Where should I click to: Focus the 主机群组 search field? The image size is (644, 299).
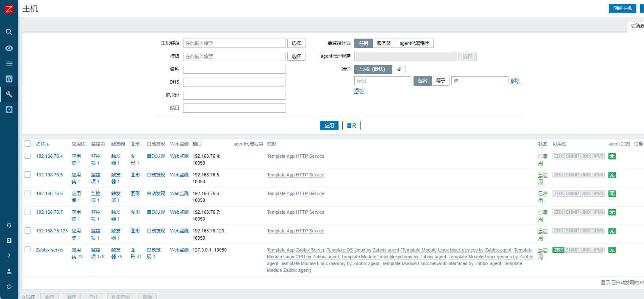234,43
